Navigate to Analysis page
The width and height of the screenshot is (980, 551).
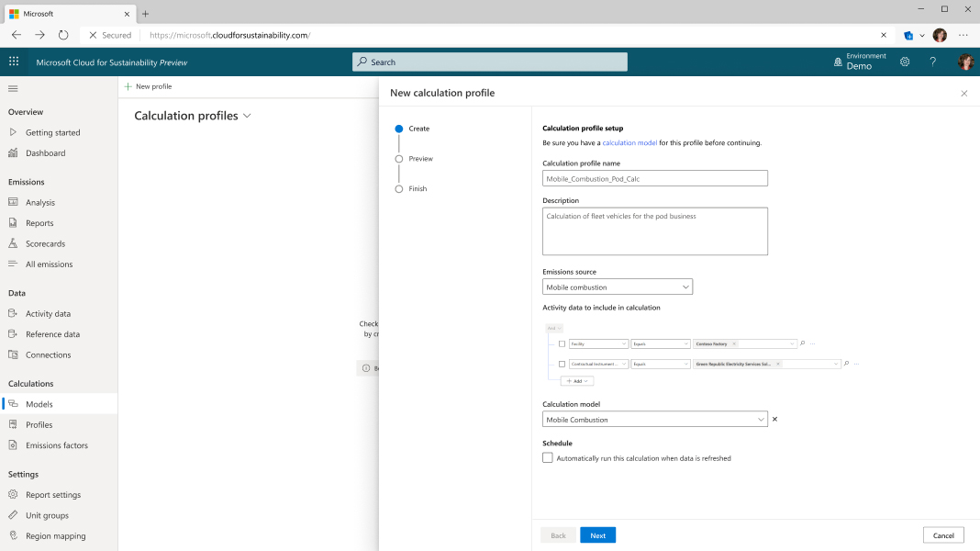pos(40,203)
